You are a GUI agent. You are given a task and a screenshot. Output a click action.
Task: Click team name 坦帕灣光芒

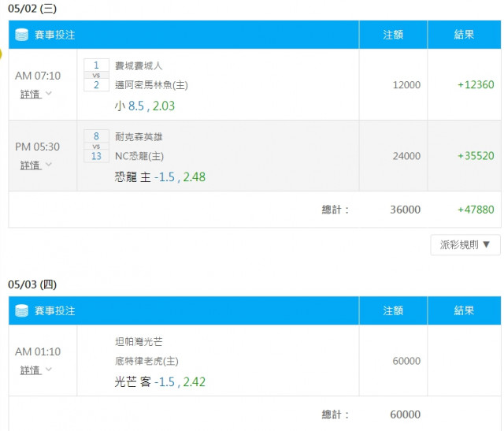click(x=139, y=342)
